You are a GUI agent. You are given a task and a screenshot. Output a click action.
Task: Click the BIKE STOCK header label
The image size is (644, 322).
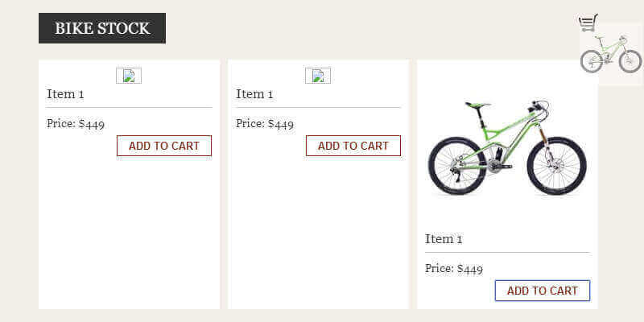[102, 28]
